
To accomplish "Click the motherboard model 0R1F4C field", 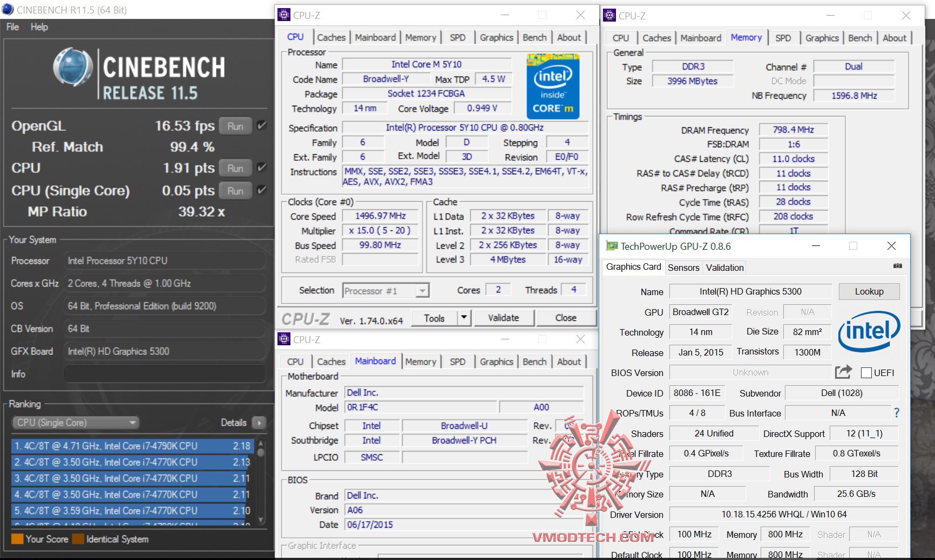I will click(x=421, y=407).
